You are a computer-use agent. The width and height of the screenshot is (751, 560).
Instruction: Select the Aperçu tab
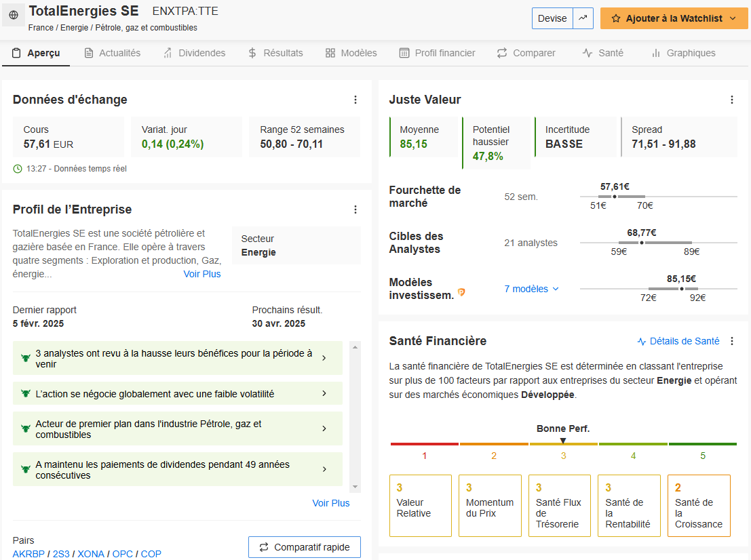tap(36, 53)
